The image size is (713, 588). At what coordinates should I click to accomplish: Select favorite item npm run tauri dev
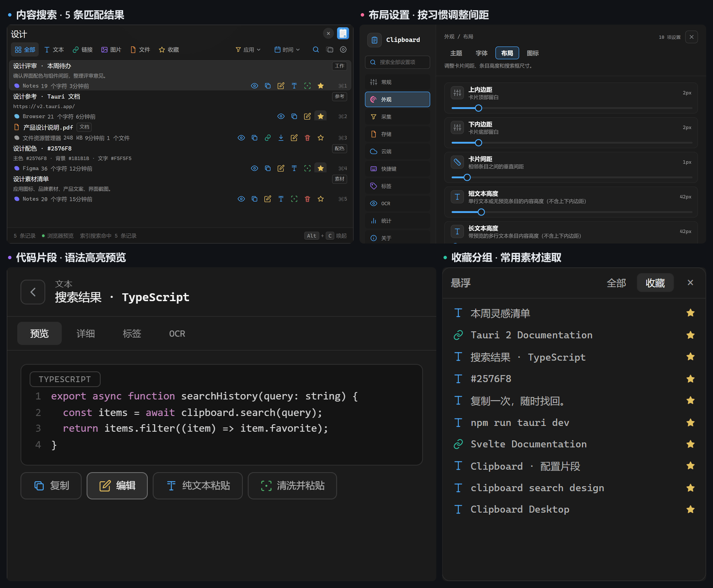click(574, 423)
